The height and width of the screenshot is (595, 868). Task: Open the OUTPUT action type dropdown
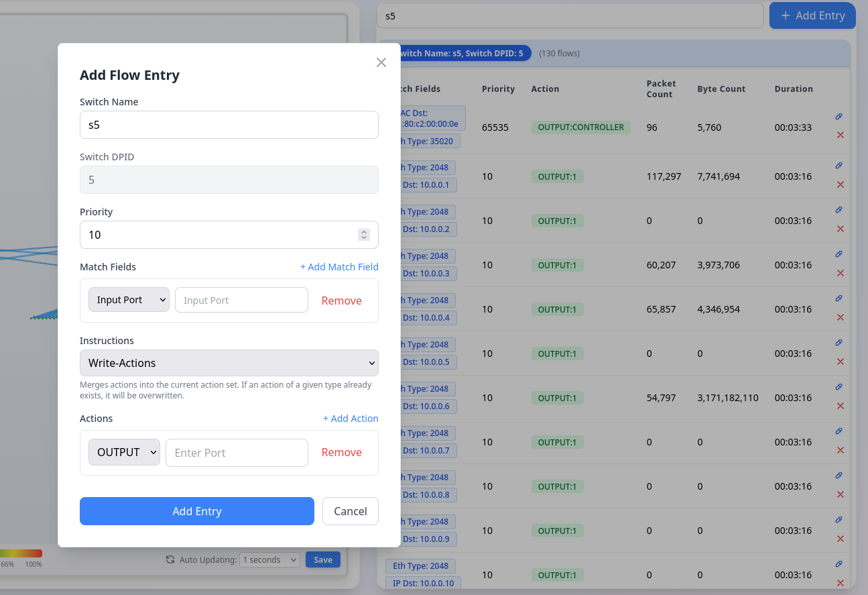124,452
